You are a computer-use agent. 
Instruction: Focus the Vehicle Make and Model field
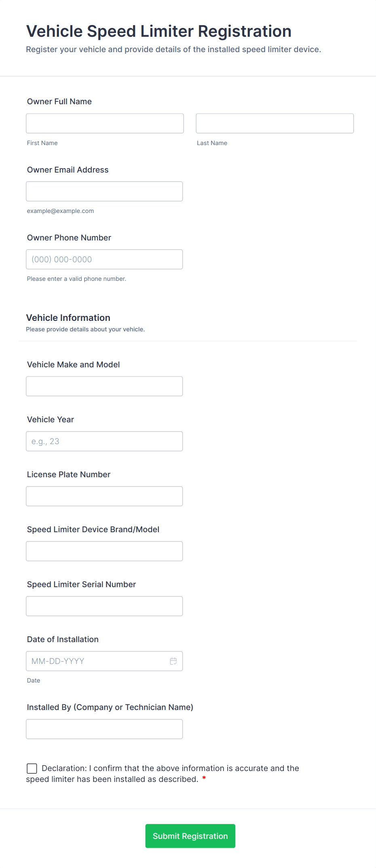click(x=104, y=386)
